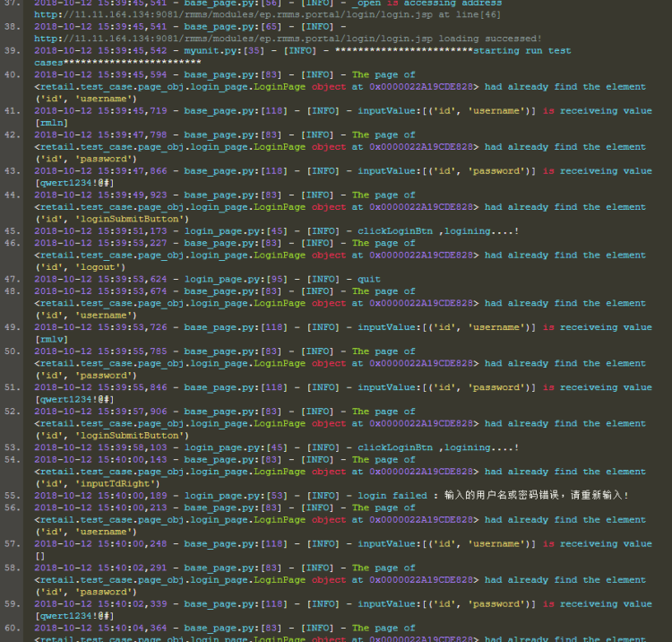The width and height of the screenshot is (672, 642).
Task: Click line number 39 in the gutter
Action: [x=12, y=50]
